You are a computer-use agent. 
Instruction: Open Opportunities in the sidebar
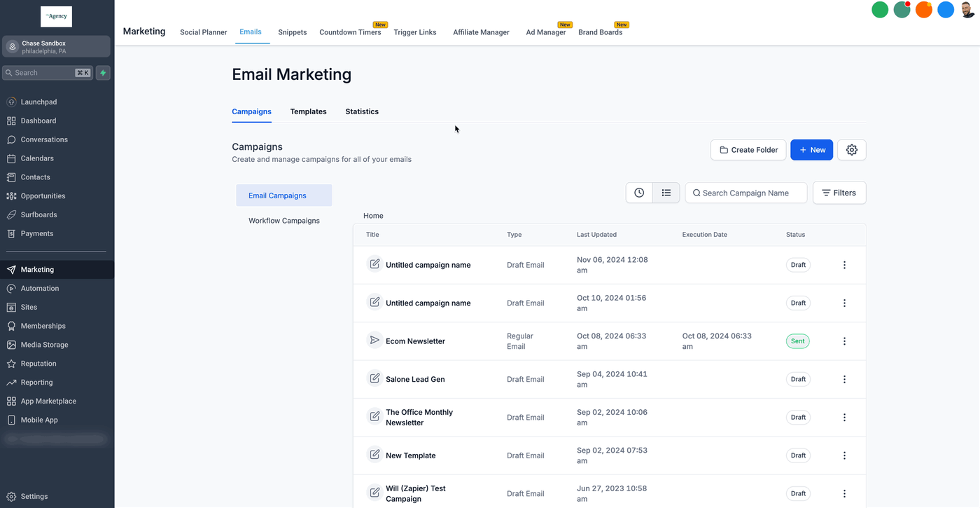point(43,196)
